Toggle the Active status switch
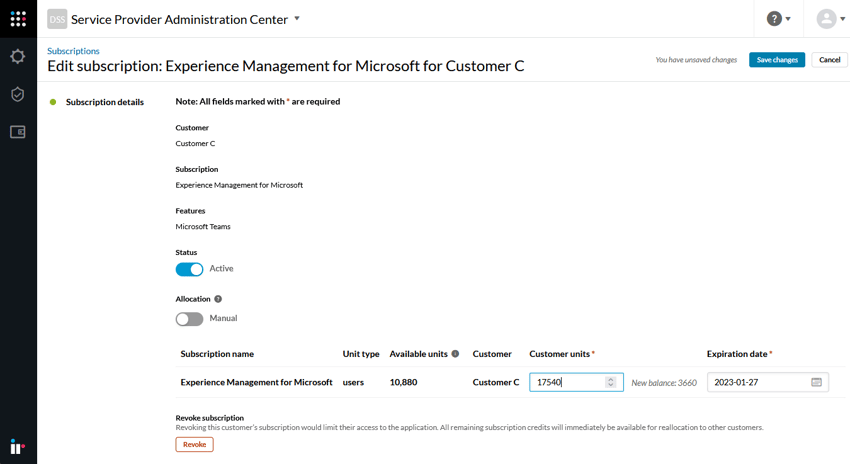Screen dimensions: 850x464 [189, 269]
